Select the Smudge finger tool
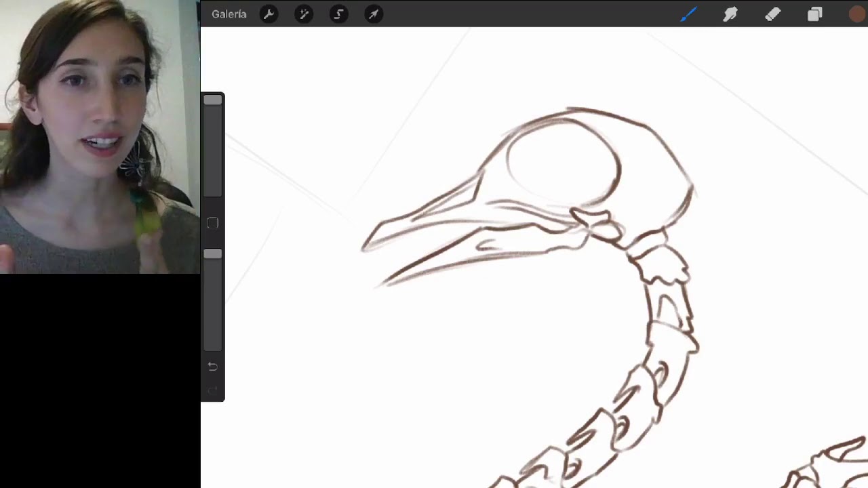This screenshot has width=868, height=488. click(x=730, y=14)
